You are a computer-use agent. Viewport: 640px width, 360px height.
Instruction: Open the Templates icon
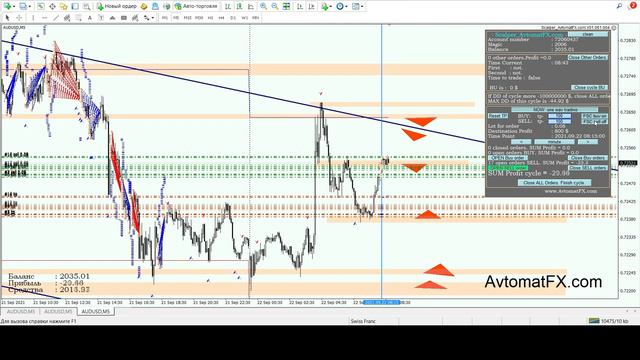coord(356,6)
